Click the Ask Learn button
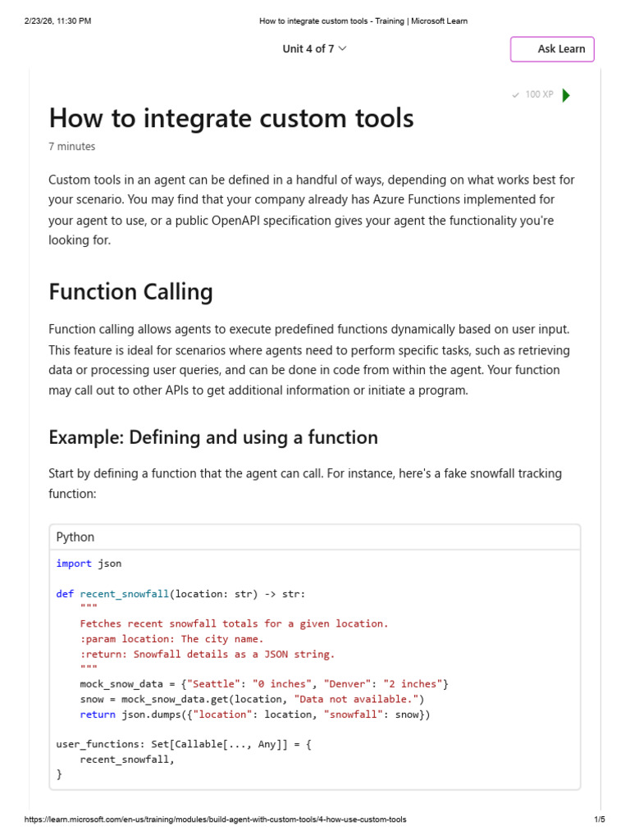Image resolution: width=630 pixels, height=840 pixels. point(552,49)
